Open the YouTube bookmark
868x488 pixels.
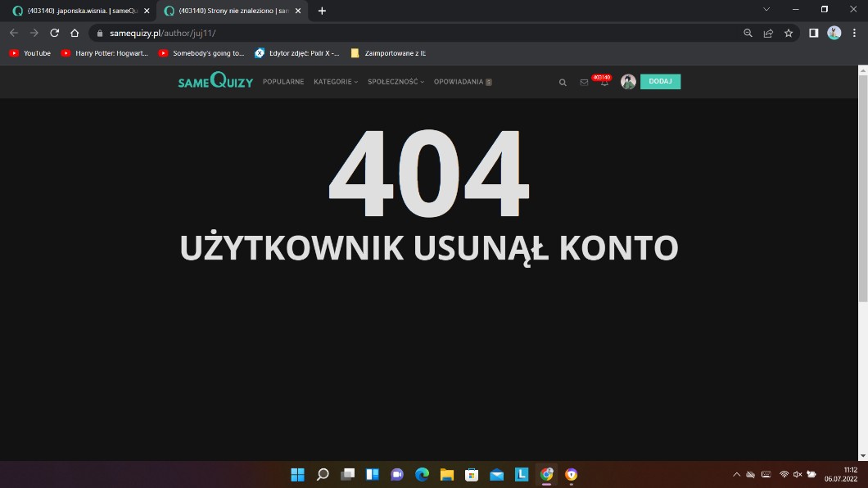pos(29,53)
